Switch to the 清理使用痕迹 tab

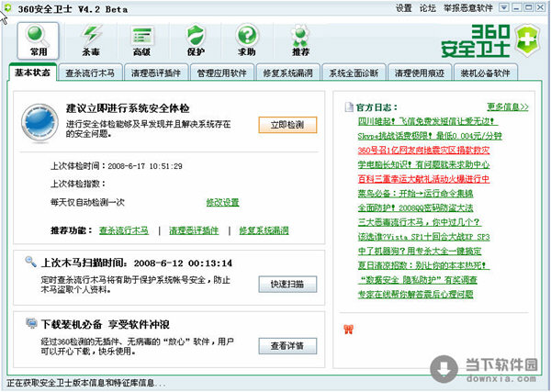tap(420, 73)
